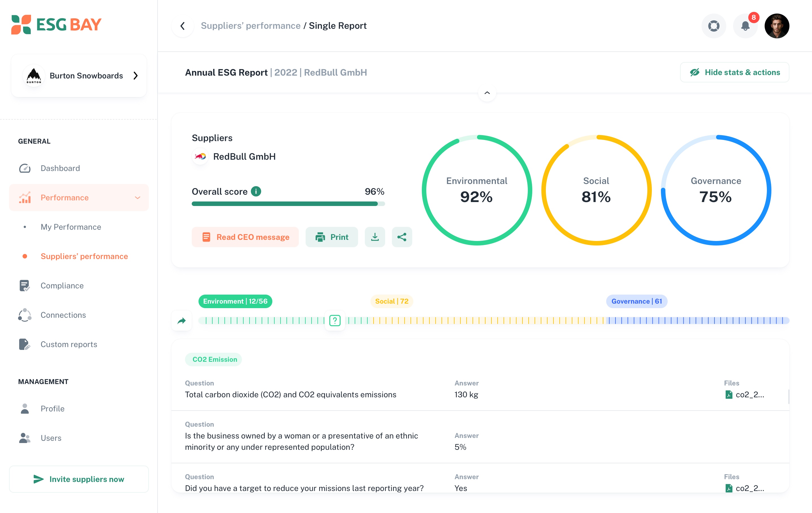Click Invite suppliers now button
This screenshot has height=513, width=812.
coord(79,479)
